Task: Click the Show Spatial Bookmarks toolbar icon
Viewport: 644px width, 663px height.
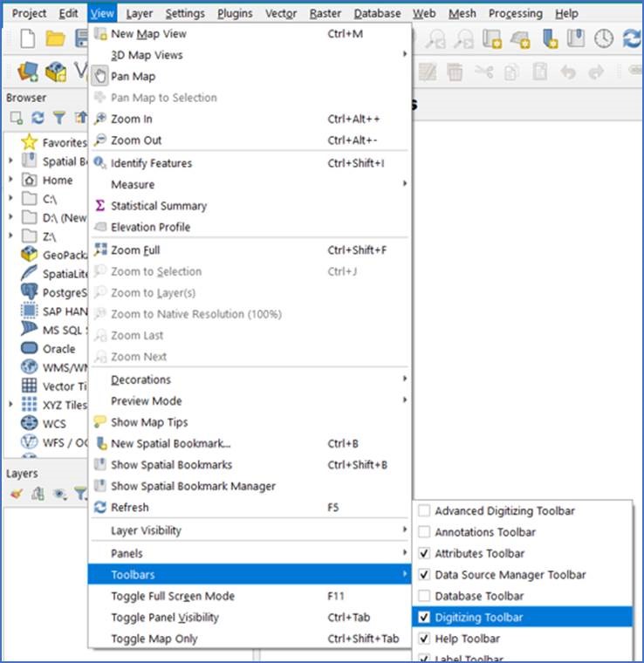Action: click(576, 39)
